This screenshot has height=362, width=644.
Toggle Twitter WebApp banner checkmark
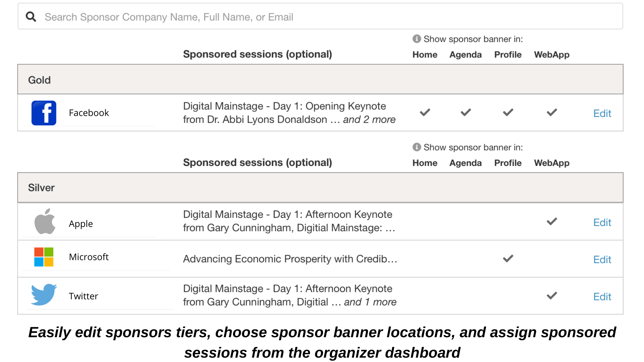tap(552, 296)
